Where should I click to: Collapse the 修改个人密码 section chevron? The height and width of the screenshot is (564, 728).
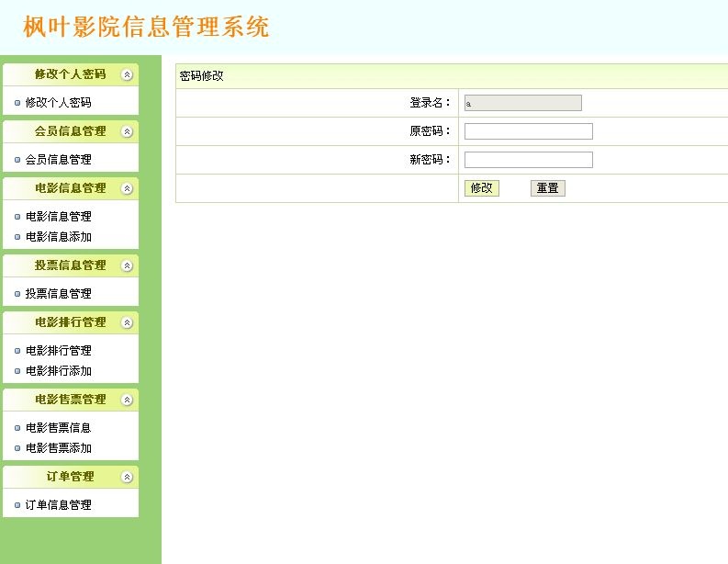tap(127, 74)
